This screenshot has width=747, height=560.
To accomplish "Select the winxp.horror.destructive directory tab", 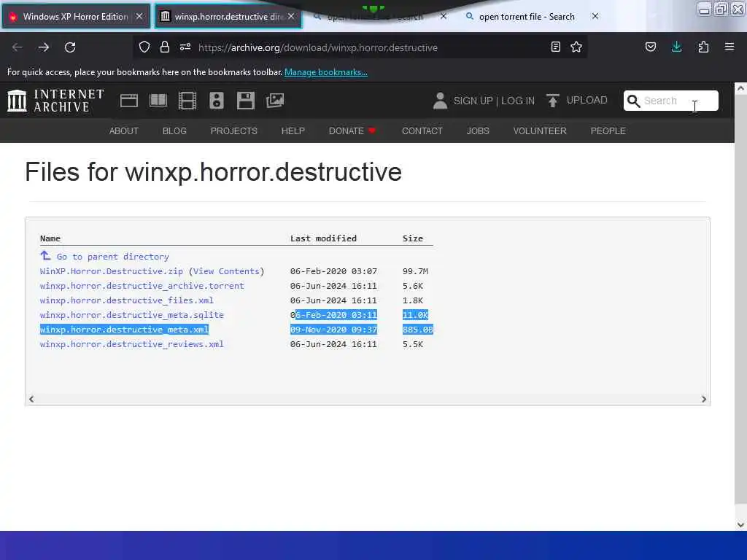I will (x=228, y=16).
